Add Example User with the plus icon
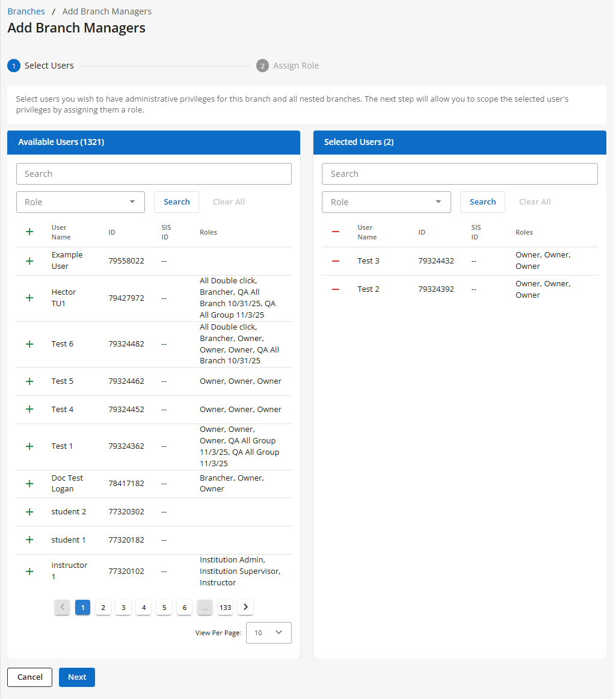The width and height of the screenshot is (616, 699). tap(29, 261)
